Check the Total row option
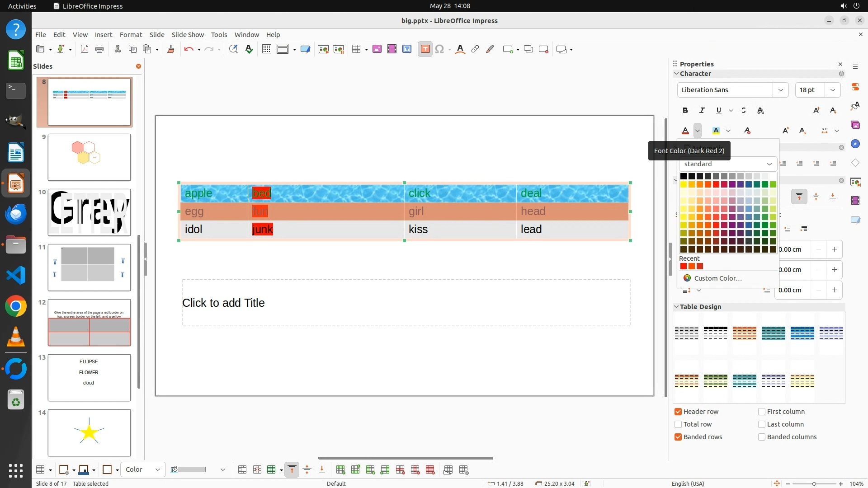868x488 pixels. click(678, 424)
